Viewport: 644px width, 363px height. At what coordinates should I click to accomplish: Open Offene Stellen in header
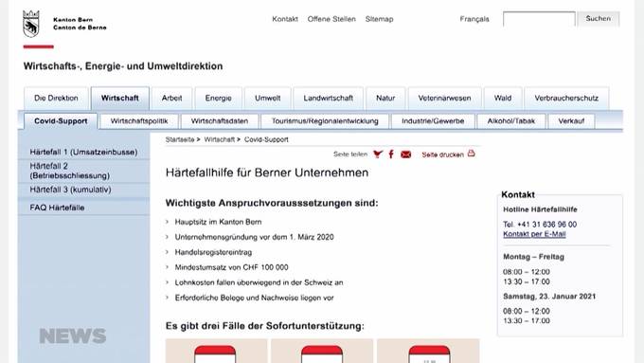point(331,19)
